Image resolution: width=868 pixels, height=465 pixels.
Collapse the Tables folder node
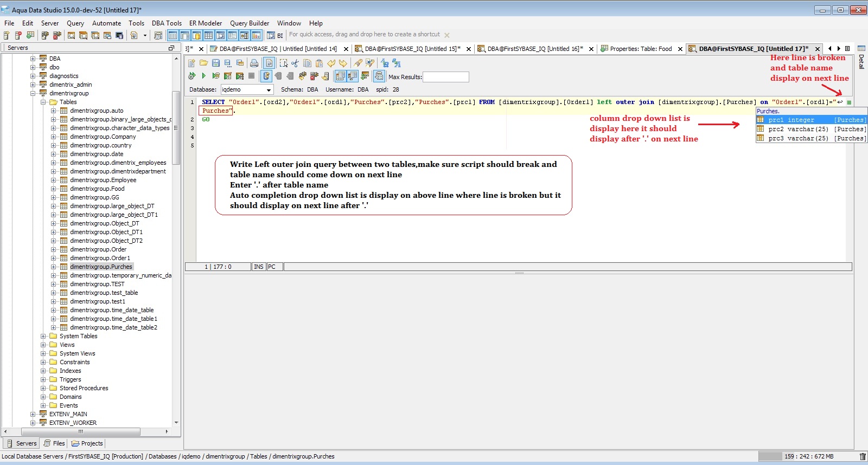click(x=43, y=102)
